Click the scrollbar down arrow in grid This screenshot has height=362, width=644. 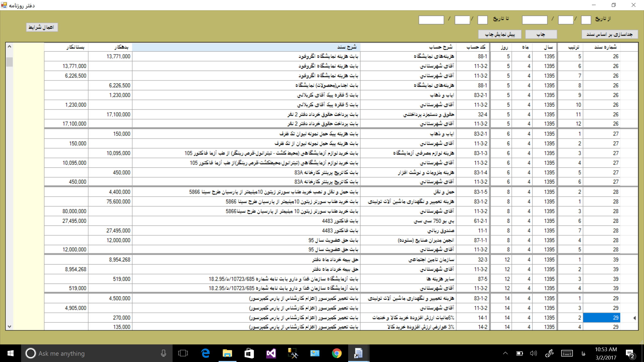[9, 327]
